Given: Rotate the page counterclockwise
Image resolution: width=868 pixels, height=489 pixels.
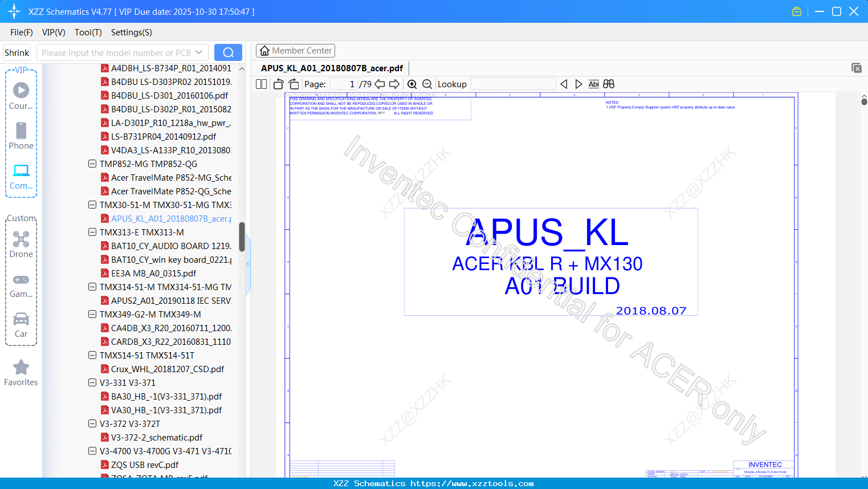Looking at the screenshot, I should (x=279, y=84).
